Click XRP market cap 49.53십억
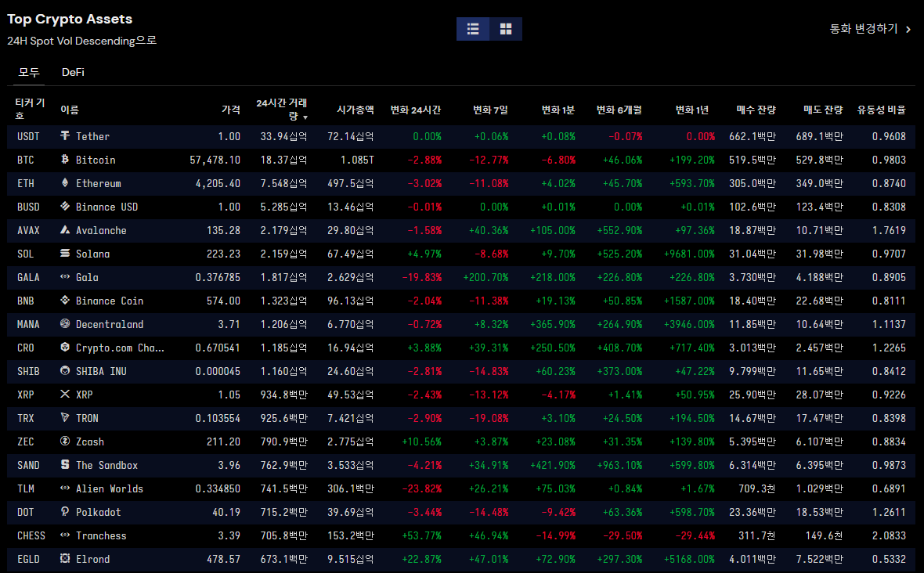The image size is (924, 573). (x=351, y=395)
